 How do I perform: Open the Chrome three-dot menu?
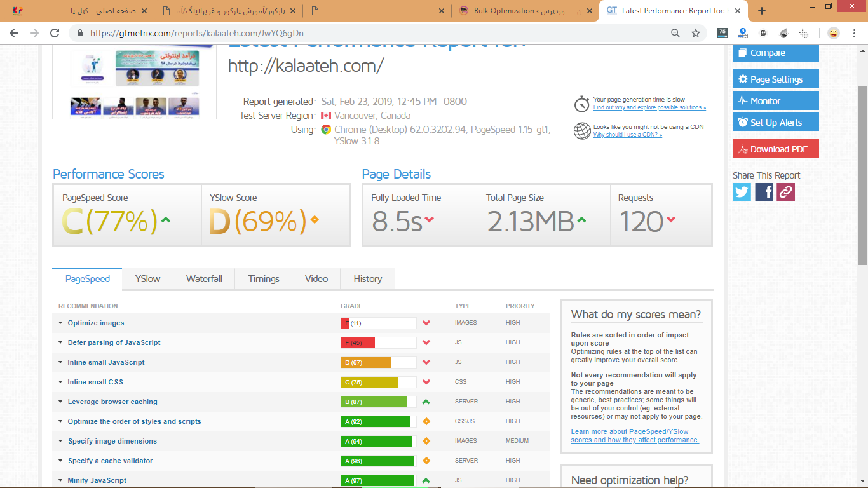click(x=855, y=33)
